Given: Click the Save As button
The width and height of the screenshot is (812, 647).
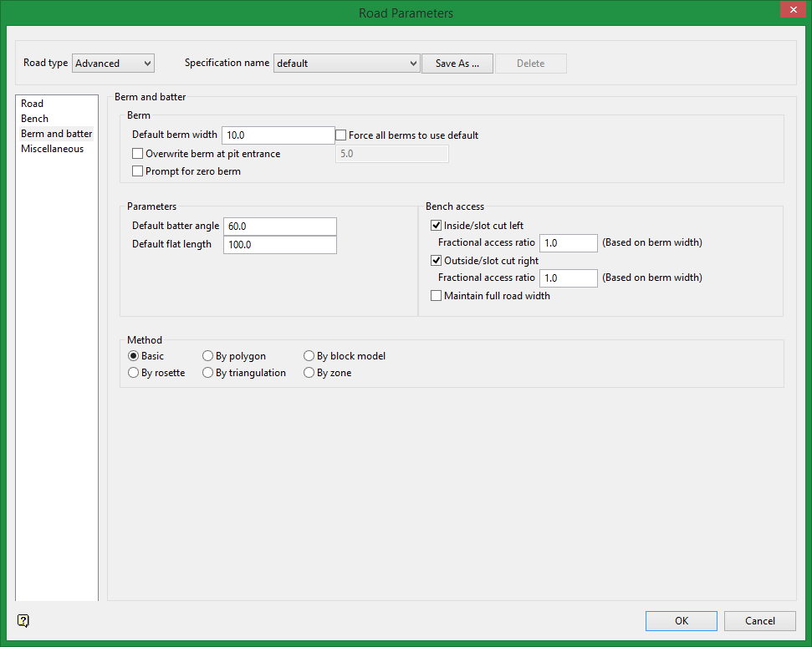Looking at the screenshot, I should (457, 64).
